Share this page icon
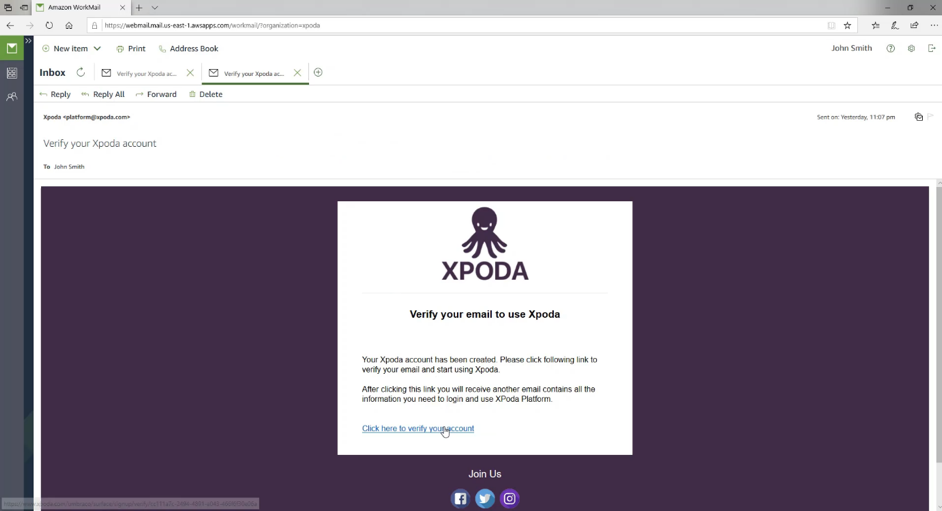Viewport: 942px width, 511px height. click(x=914, y=25)
